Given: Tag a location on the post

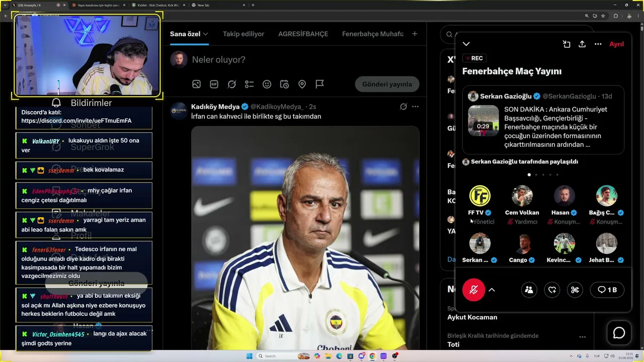Looking at the screenshot, I should point(302,84).
